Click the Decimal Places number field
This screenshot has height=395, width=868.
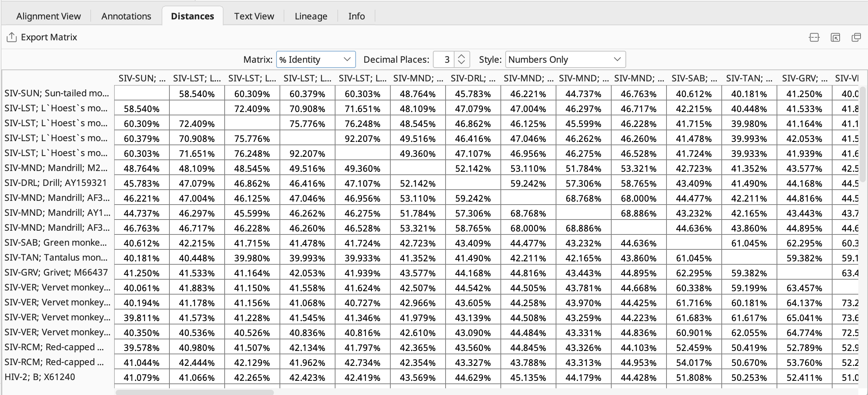tap(444, 59)
